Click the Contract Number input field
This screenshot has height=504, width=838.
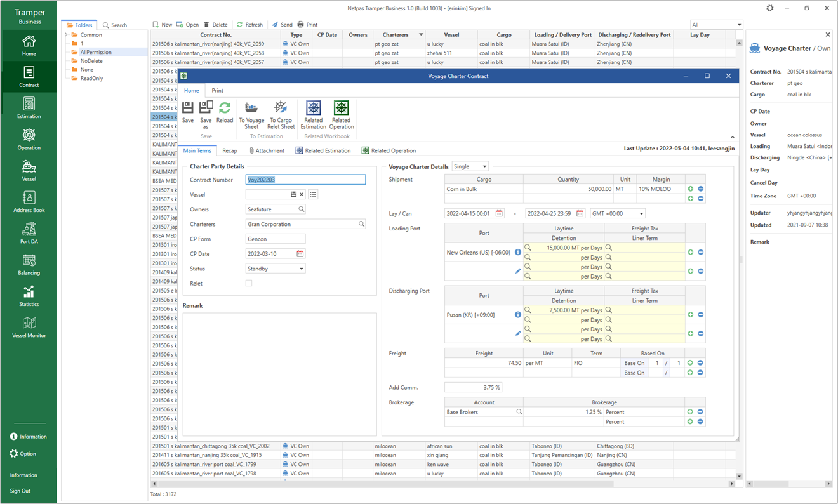[305, 180]
